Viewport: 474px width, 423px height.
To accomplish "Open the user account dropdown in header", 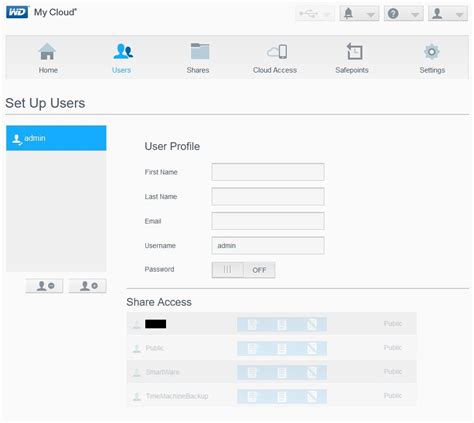I will 448,14.
